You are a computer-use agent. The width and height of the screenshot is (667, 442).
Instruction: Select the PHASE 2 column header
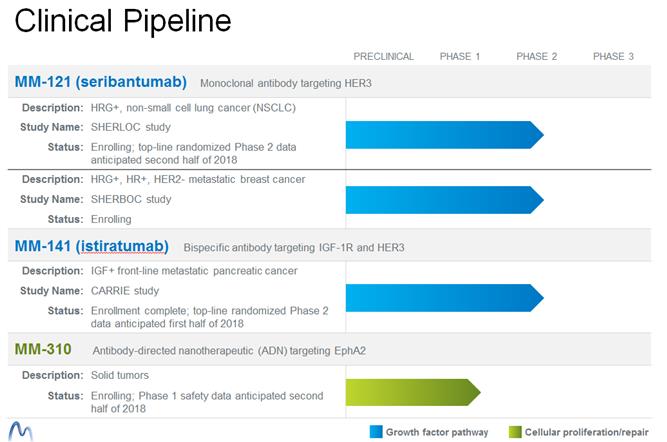537,57
